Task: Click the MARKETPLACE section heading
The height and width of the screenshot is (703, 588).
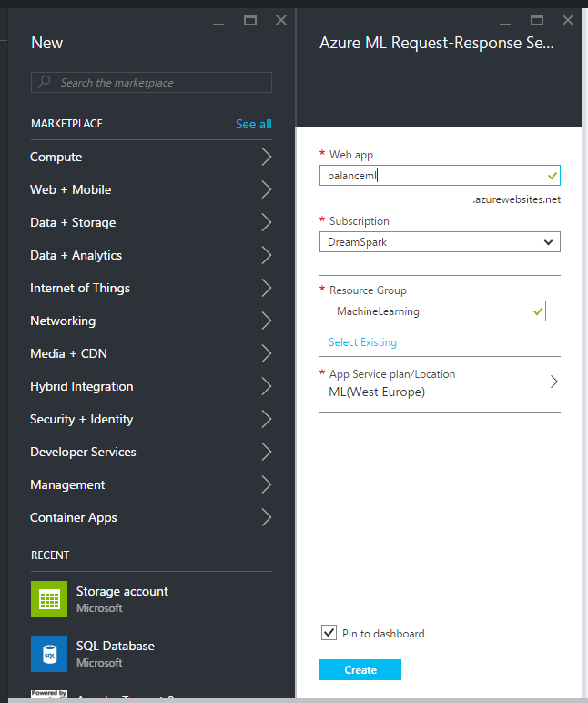Action: [66, 124]
